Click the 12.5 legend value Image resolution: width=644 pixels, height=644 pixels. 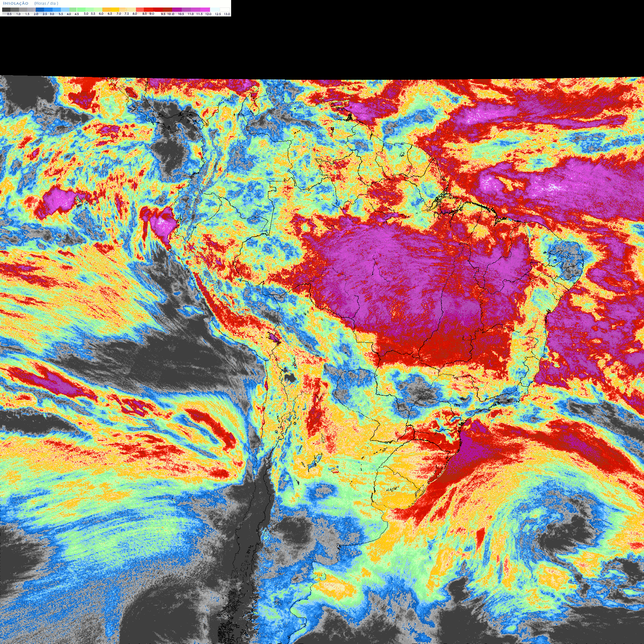point(218,14)
